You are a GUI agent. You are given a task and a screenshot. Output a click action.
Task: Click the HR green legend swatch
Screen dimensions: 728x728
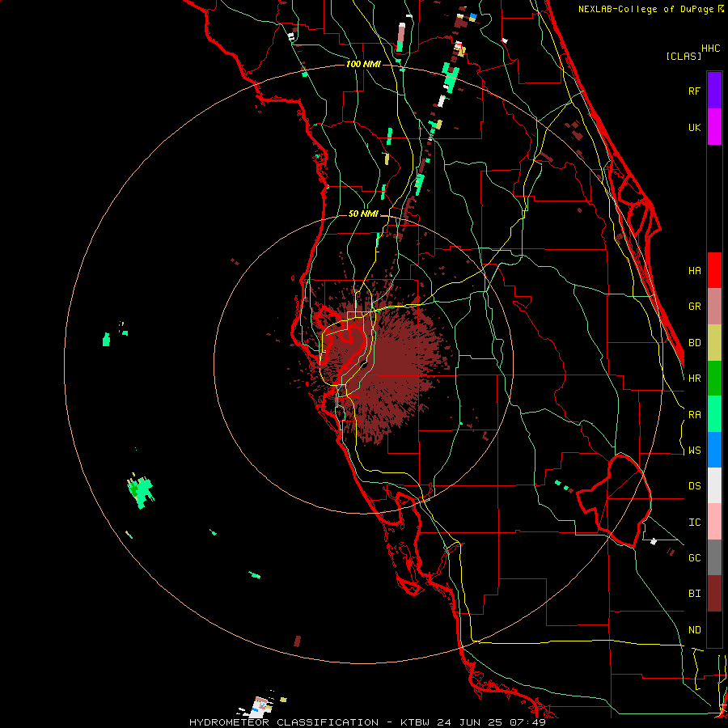[x=714, y=379]
